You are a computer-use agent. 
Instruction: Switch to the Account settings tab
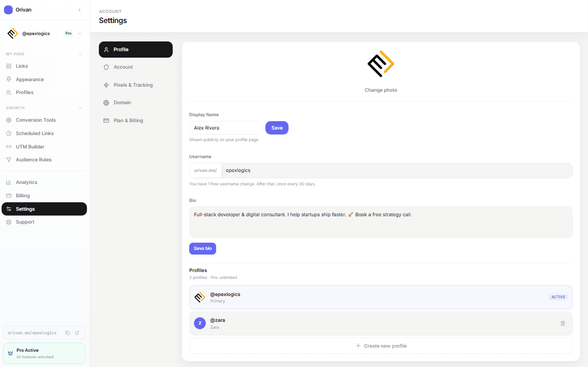pyautogui.click(x=136, y=67)
